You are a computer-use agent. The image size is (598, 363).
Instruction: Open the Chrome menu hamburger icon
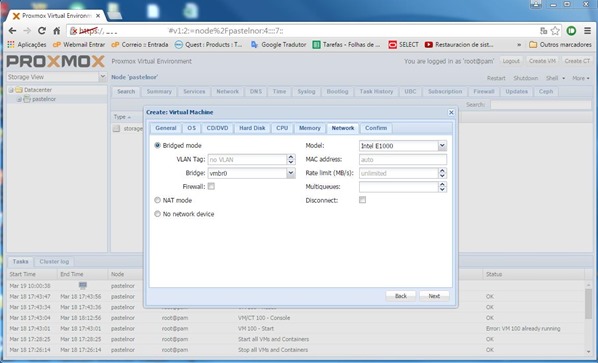click(587, 31)
